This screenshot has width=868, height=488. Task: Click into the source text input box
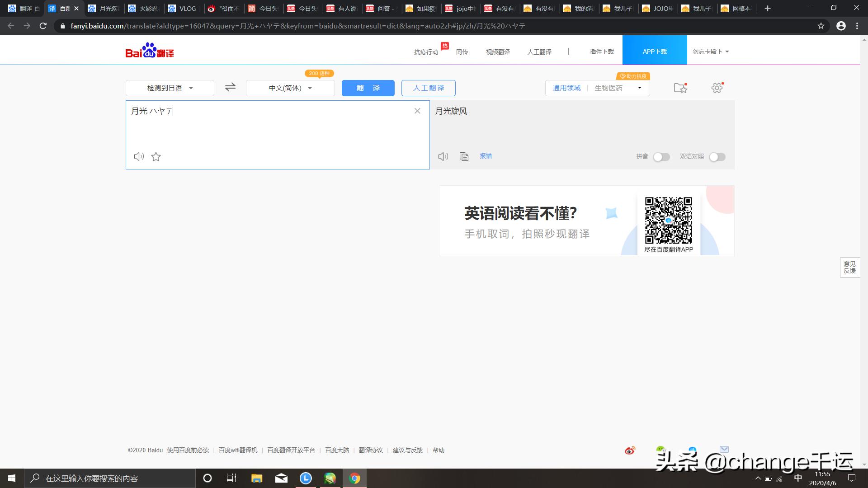[x=271, y=129]
